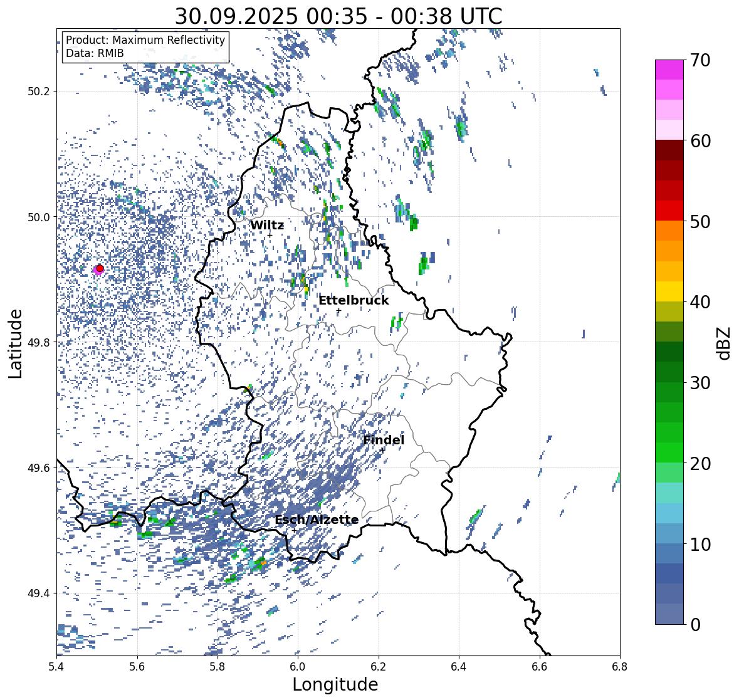Click the 'Data: RMIB' text
The width and height of the screenshot is (739, 700).
(x=95, y=53)
